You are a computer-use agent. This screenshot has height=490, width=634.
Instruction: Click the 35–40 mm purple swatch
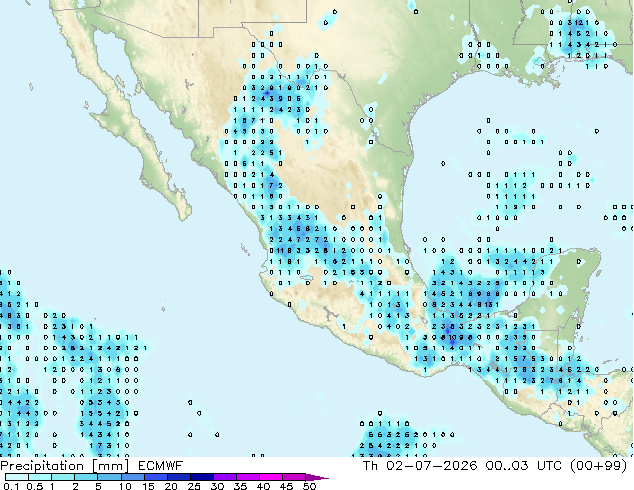(247, 477)
